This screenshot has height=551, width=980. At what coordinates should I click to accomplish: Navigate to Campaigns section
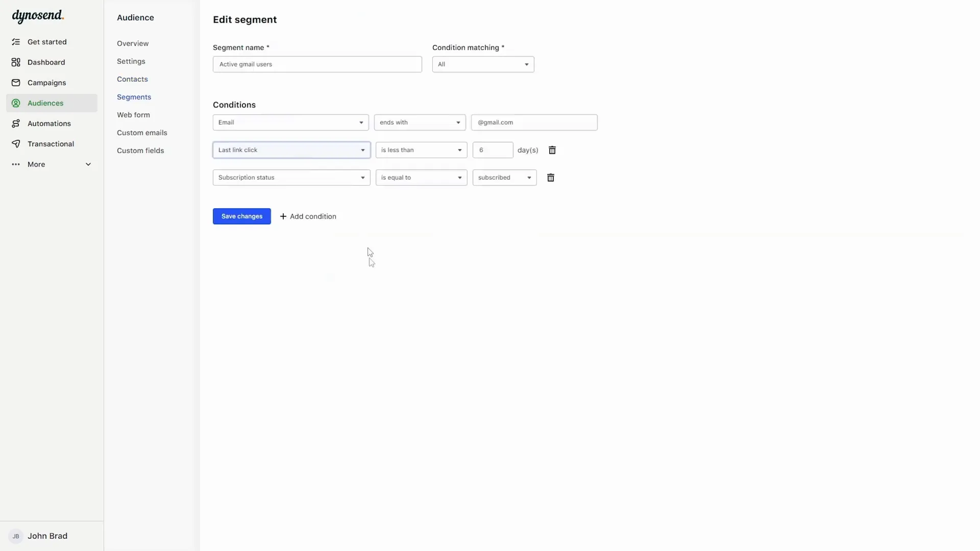pos(46,82)
